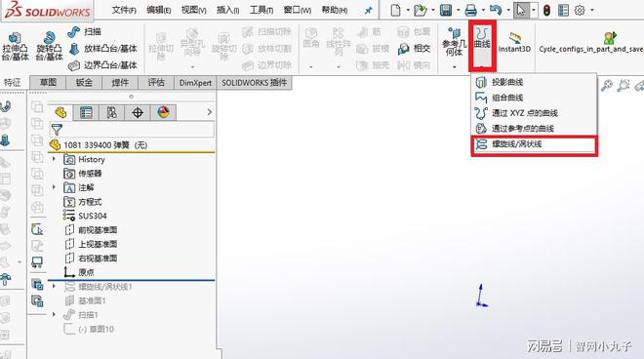Select 上视基准面 in the feature tree
Viewport: 644px width, 359px height.
click(x=91, y=244)
